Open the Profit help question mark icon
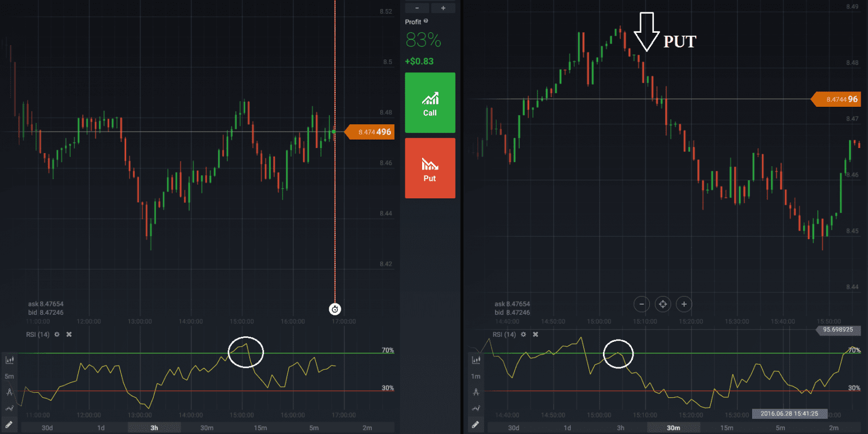Image resolution: width=868 pixels, height=434 pixels. click(426, 21)
